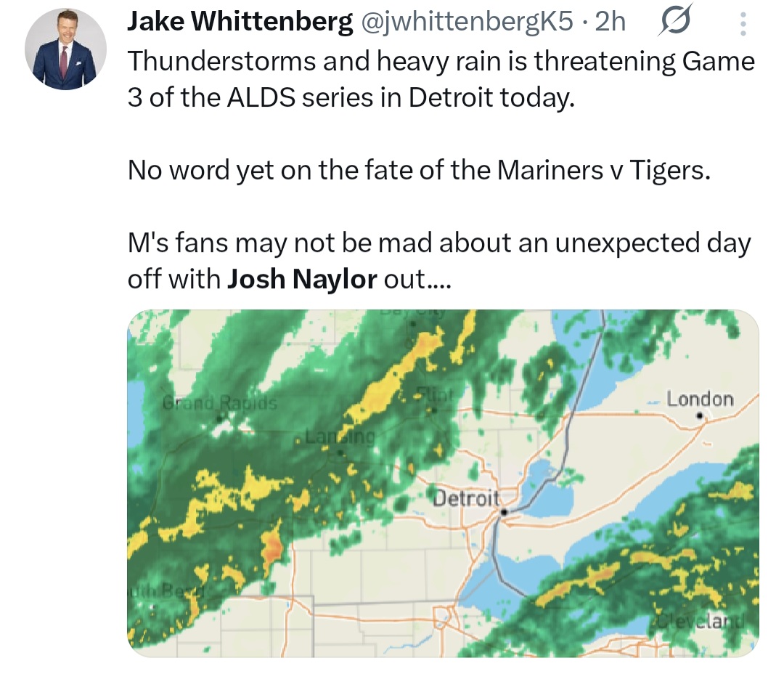
Task: Click the Mariners v Tigers line
Action: [418, 171]
